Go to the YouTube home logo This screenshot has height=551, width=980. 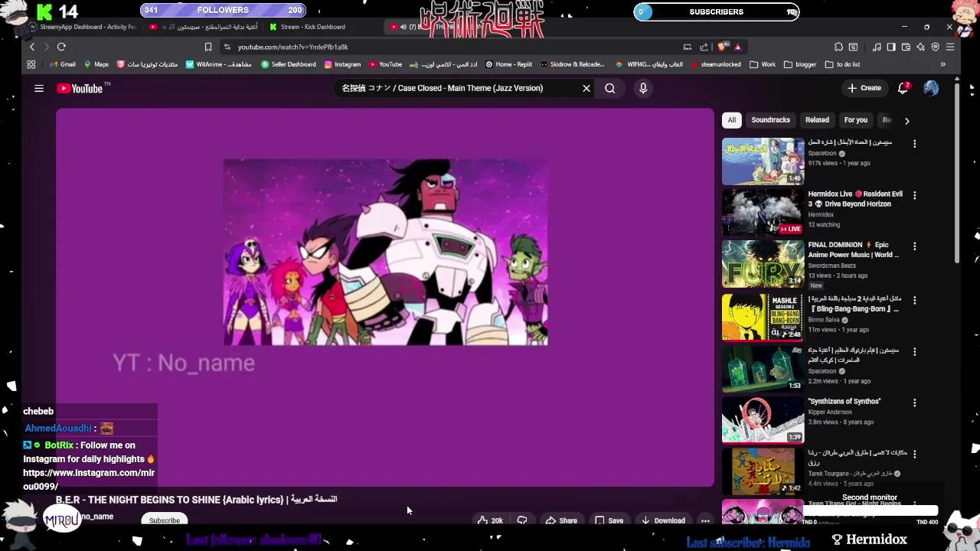(80, 89)
